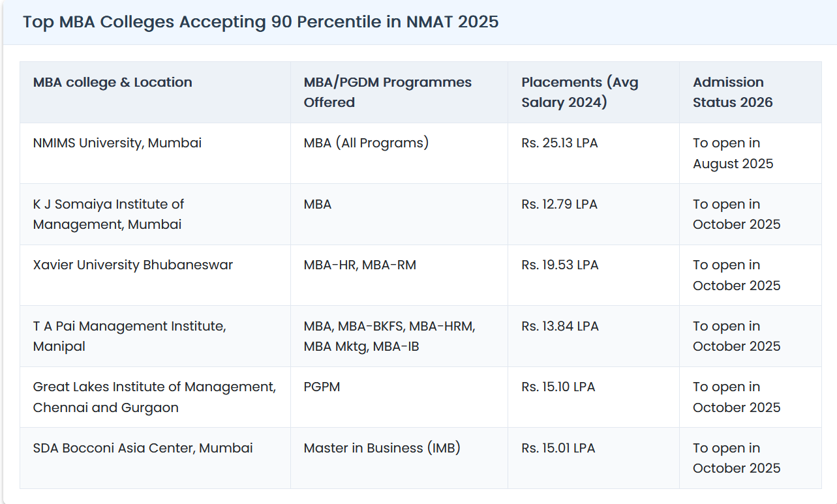The height and width of the screenshot is (504, 837).
Task: Select the 'Admission Status 2026' column header
Action: (x=732, y=92)
